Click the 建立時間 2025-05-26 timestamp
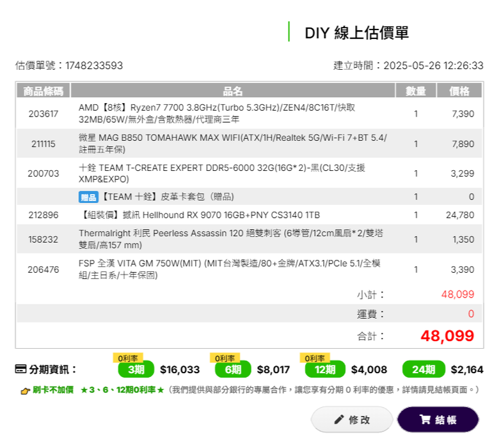 [x=408, y=65]
